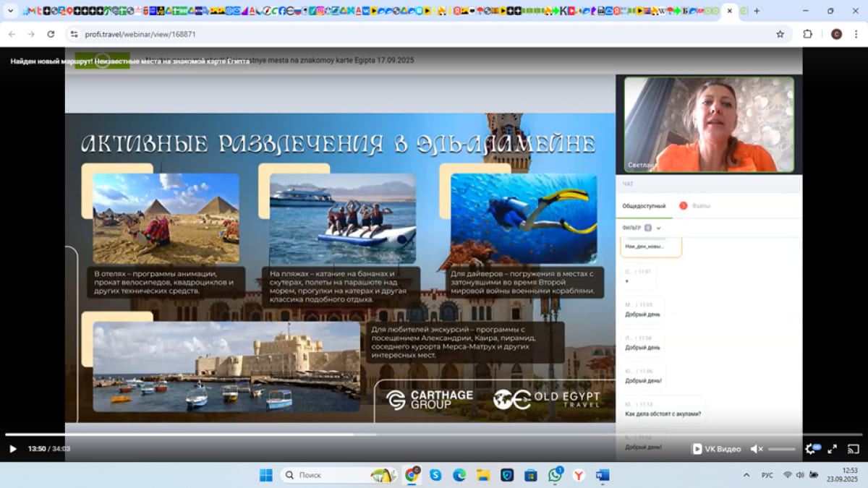Adjust the video volume slider
Screen dimensions: 868x488
click(x=781, y=449)
